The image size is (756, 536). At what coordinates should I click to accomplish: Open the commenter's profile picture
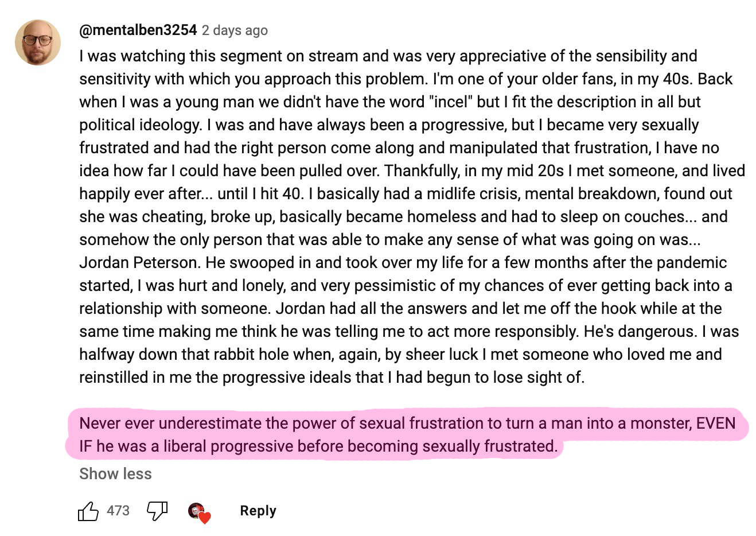point(38,42)
